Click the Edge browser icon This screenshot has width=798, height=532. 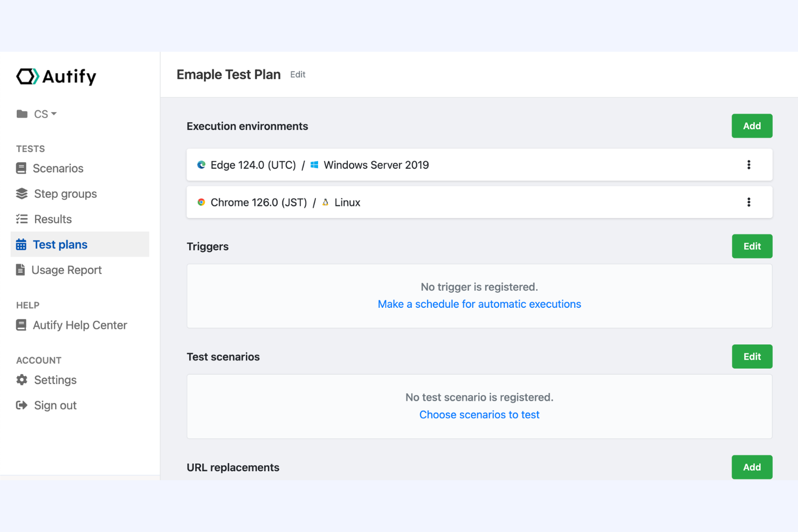tap(201, 164)
